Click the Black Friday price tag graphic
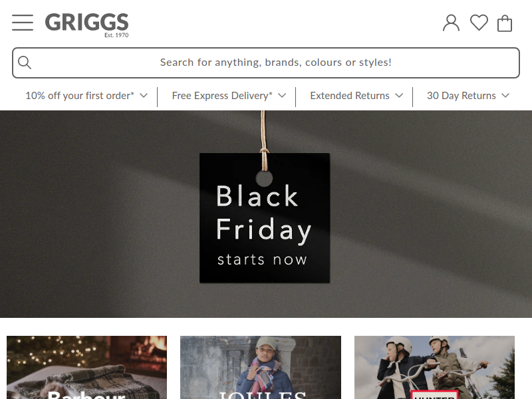Image resolution: width=532 pixels, height=399 pixels. click(x=265, y=217)
